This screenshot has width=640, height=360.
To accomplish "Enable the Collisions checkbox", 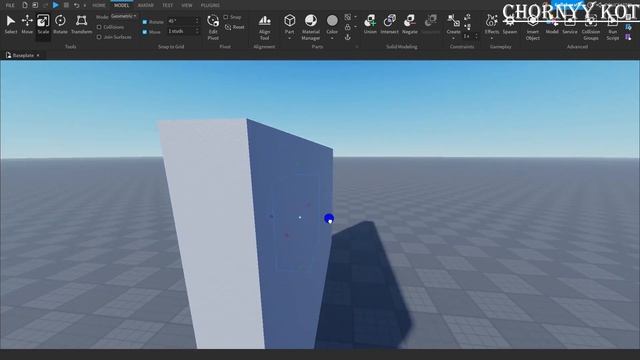I will click(x=99, y=27).
